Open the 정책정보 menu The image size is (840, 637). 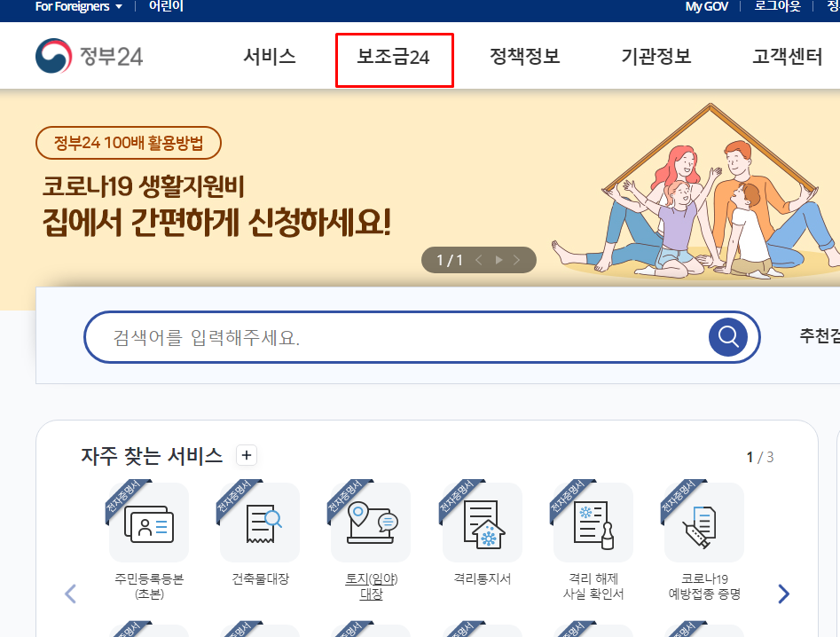click(x=524, y=56)
